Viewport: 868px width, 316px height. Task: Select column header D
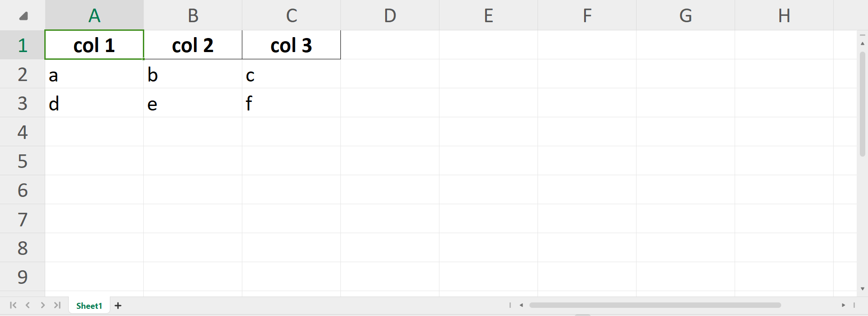tap(390, 15)
